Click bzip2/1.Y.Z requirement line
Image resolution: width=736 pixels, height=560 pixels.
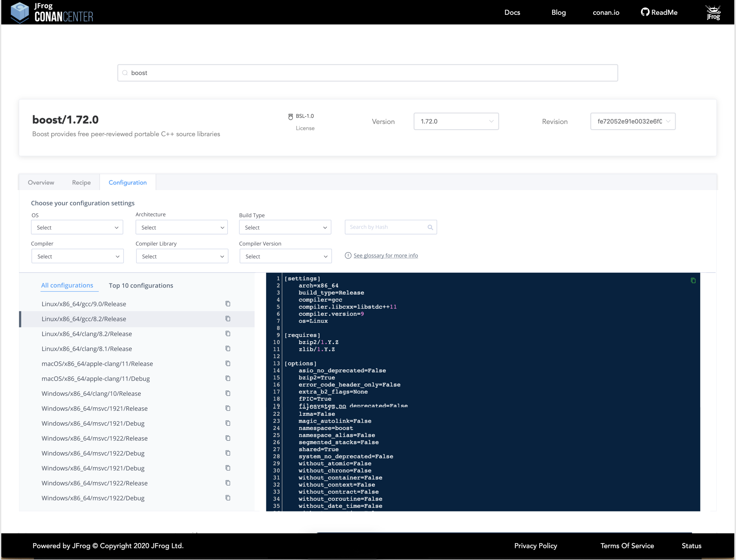(x=318, y=342)
